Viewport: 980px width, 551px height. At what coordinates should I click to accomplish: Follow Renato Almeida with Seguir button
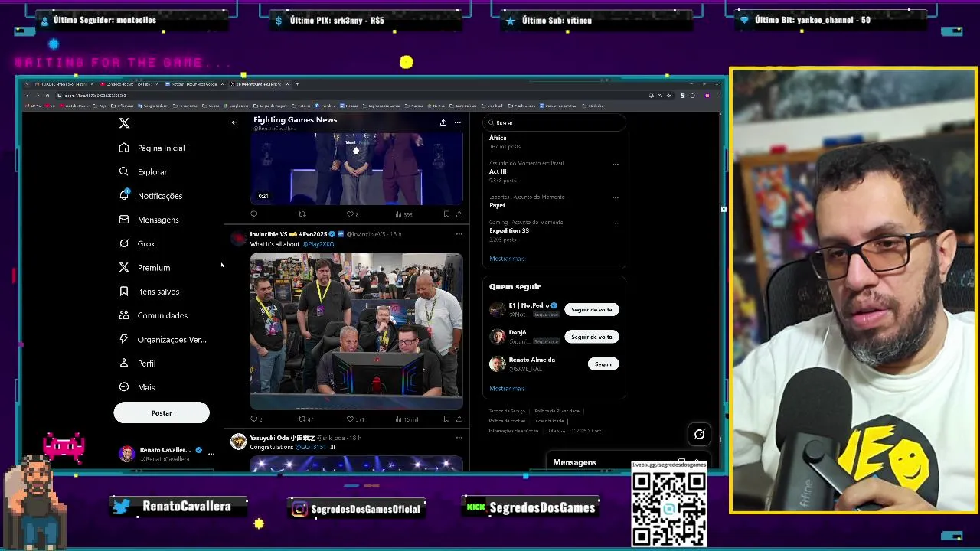603,364
